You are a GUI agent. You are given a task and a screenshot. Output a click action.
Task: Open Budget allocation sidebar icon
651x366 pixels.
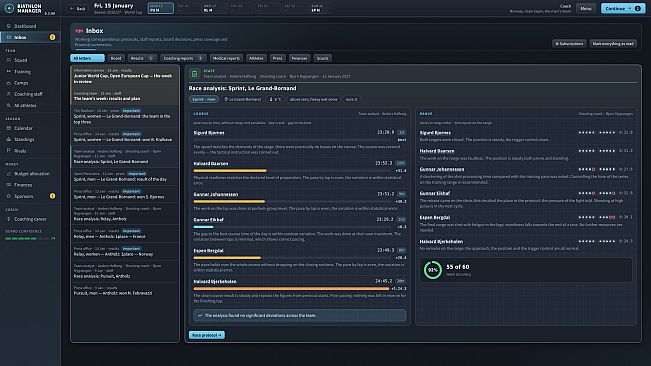9,173
